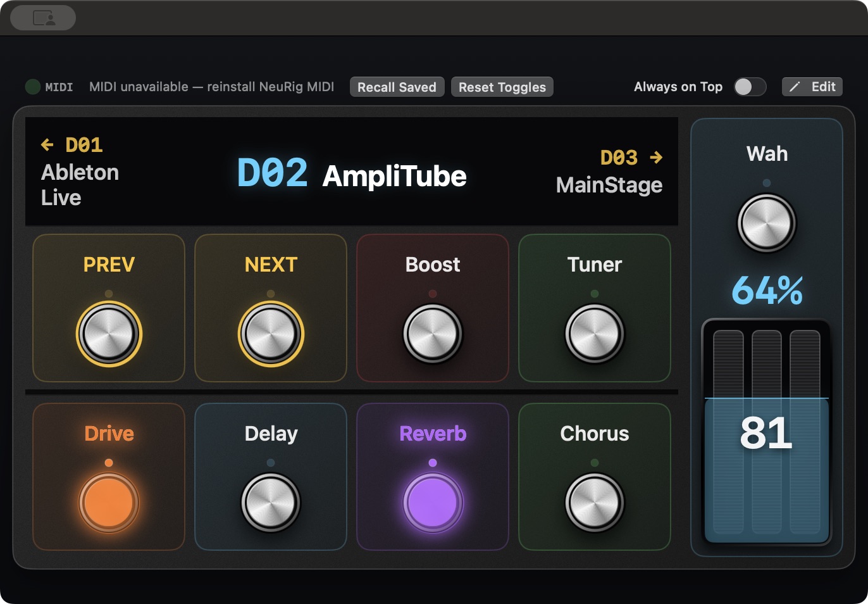868x604 pixels.
Task: Click the Wah label text
Action: 767,154
